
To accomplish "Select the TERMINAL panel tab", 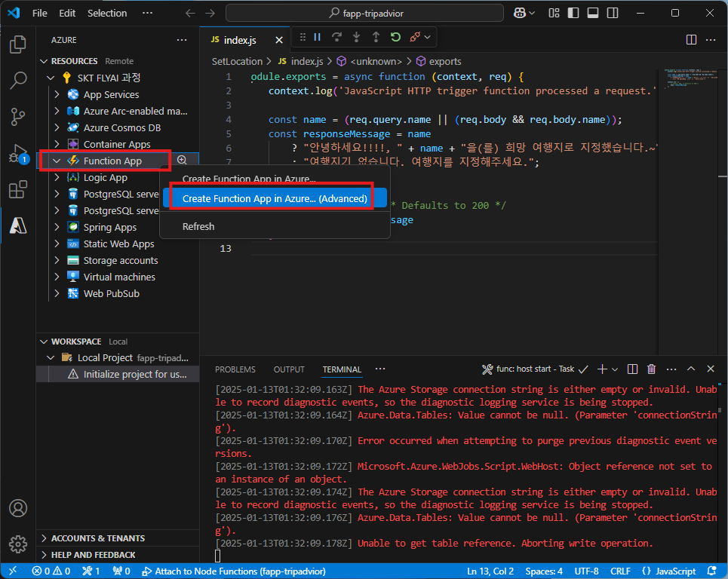I will [x=342, y=369].
